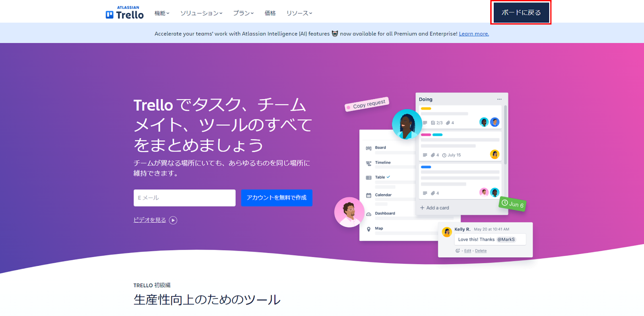Click the Doing list scrollbar
The image size is (644, 316).
(505, 135)
